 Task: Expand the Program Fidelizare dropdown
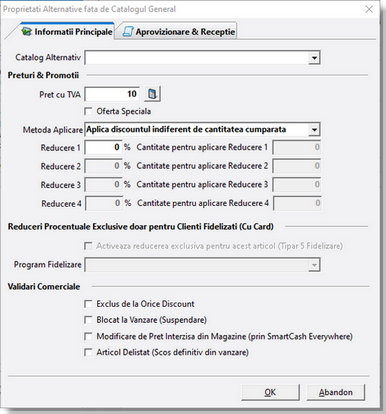tap(313, 265)
